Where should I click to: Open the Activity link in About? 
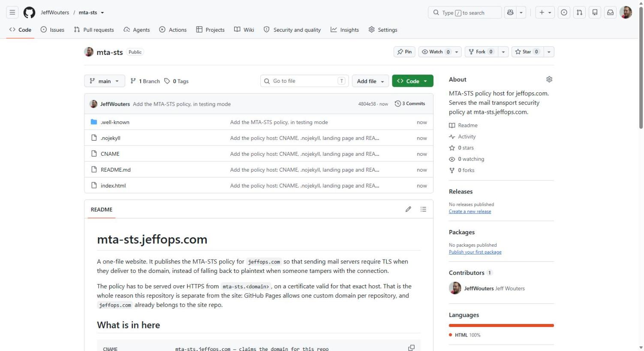click(462, 136)
